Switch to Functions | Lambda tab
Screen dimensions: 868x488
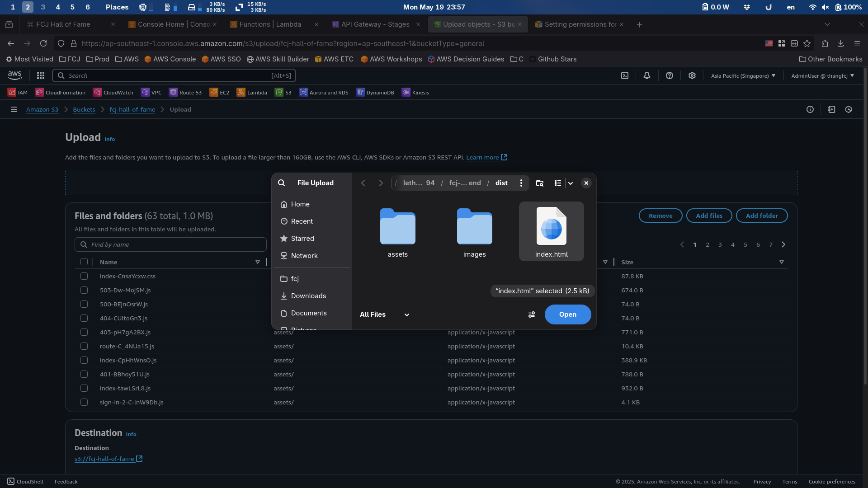tap(274, 24)
